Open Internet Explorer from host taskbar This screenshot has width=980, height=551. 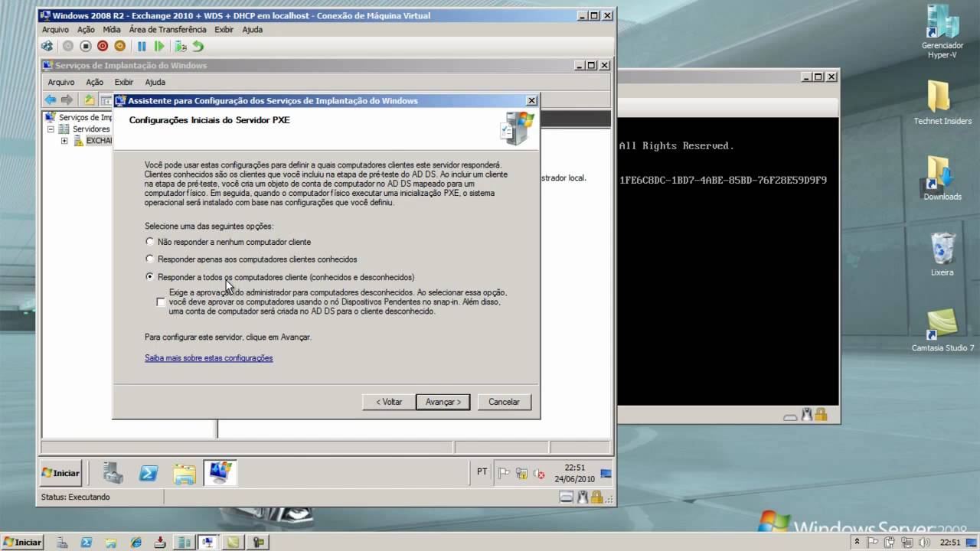coord(136,543)
